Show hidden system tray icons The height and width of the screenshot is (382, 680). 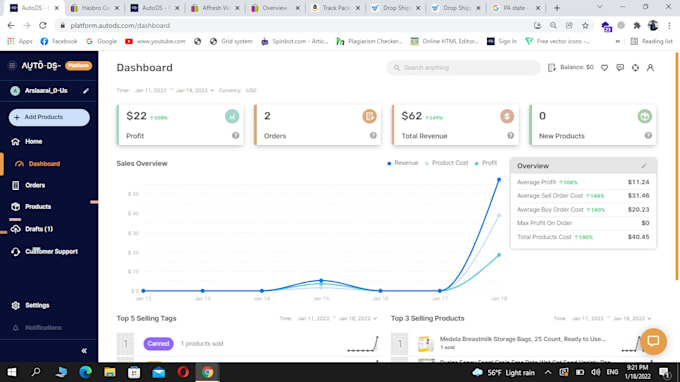(x=548, y=372)
